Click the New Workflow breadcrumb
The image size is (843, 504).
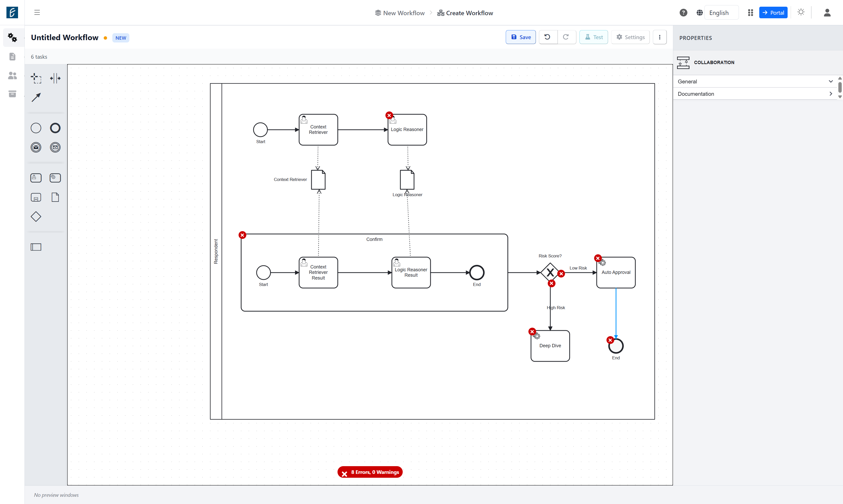[x=400, y=13]
